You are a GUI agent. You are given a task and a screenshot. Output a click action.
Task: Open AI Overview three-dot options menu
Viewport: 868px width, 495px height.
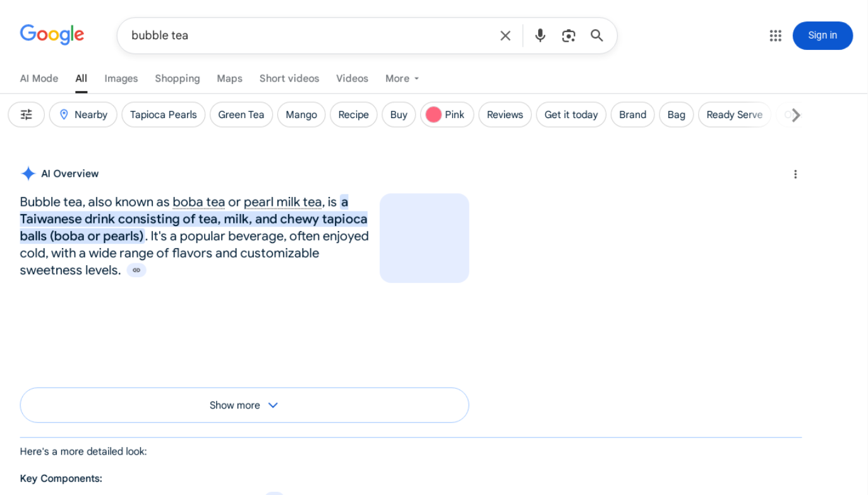[795, 174]
